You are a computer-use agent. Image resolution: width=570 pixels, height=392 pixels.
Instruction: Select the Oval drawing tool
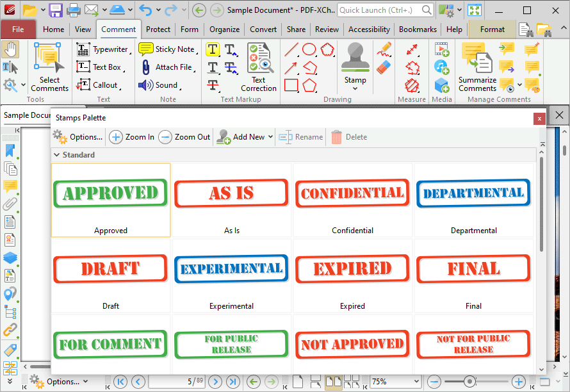[x=309, y=49]
